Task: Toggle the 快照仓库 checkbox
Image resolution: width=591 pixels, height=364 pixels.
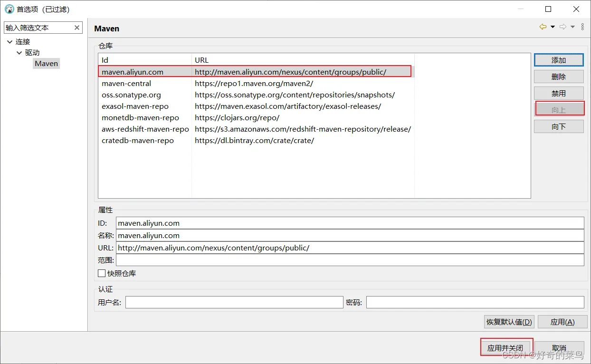Action: (102, 273)
